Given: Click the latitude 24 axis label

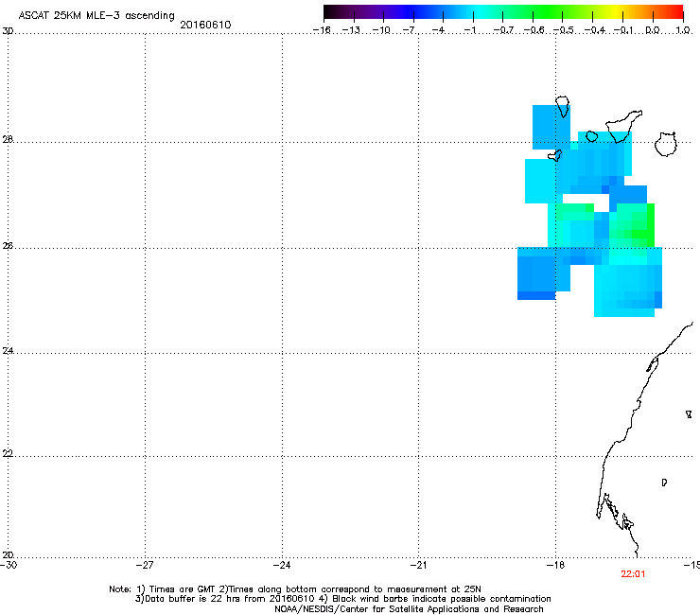Looking at the screenshot, I should [x=8, y=351].
